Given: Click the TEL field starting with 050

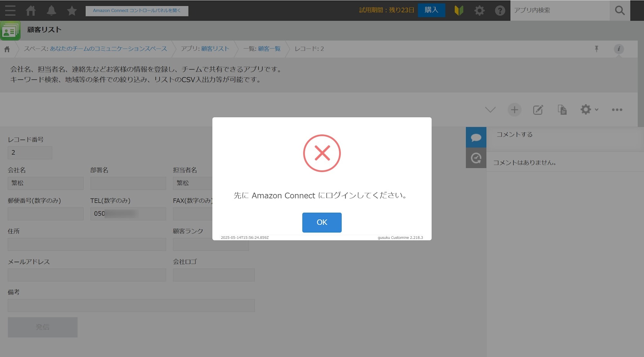Looking at the screenshot, I should tap(128, 214).
